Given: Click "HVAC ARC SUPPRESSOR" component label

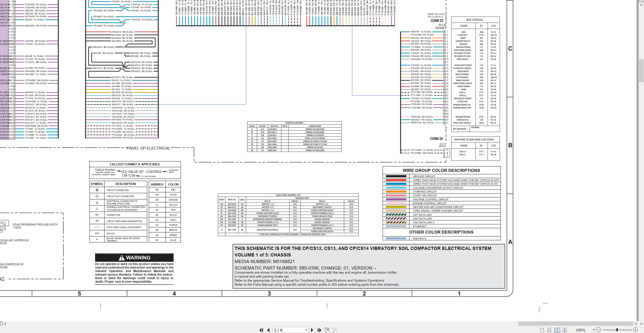Looking at the screenshot, I should pyautogui.click(x=14, y=240).
